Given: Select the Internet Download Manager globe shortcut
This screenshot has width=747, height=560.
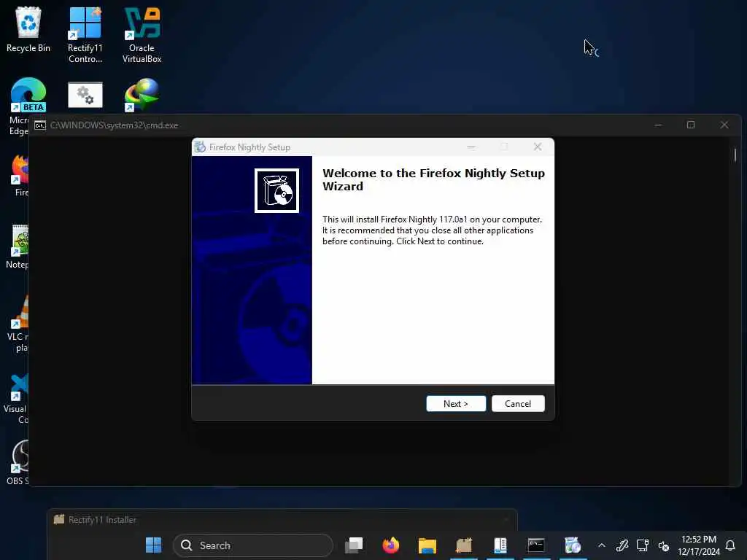Looking at the screenshot, I should click(142, 95).
